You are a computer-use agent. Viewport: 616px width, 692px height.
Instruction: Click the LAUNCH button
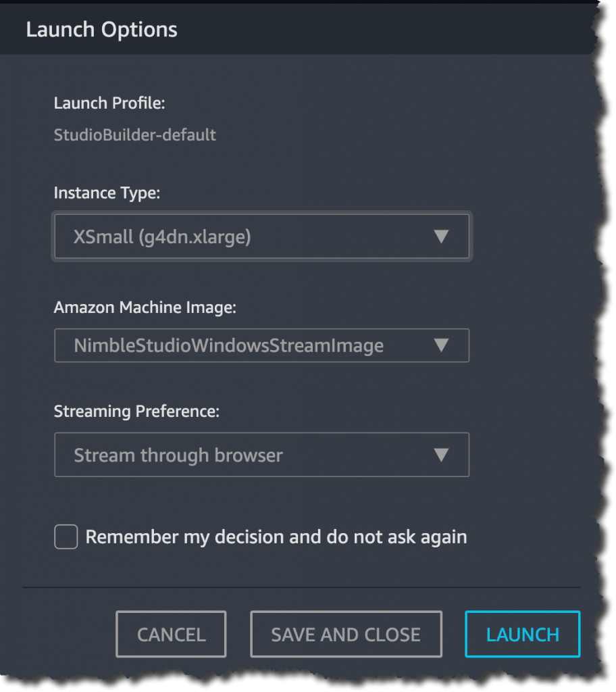point(522,634)
